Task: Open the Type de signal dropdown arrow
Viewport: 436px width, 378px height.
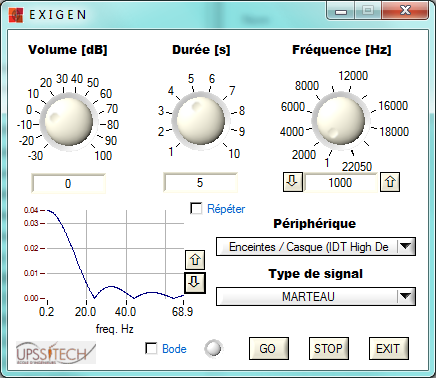Action: pos(406,296)
